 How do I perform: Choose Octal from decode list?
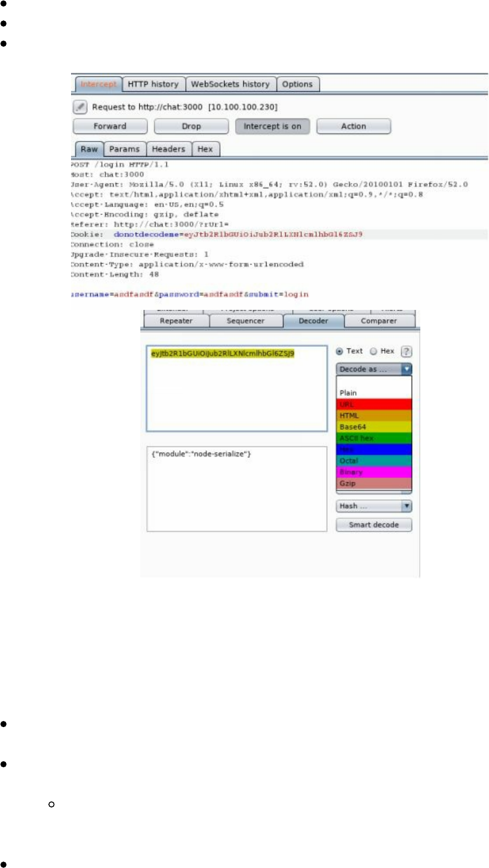point(374,461)
